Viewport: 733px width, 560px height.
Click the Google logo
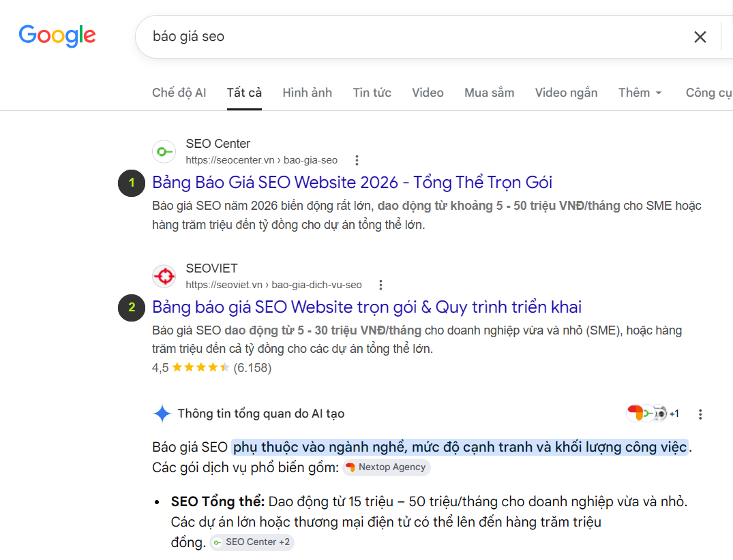[57, 35]
